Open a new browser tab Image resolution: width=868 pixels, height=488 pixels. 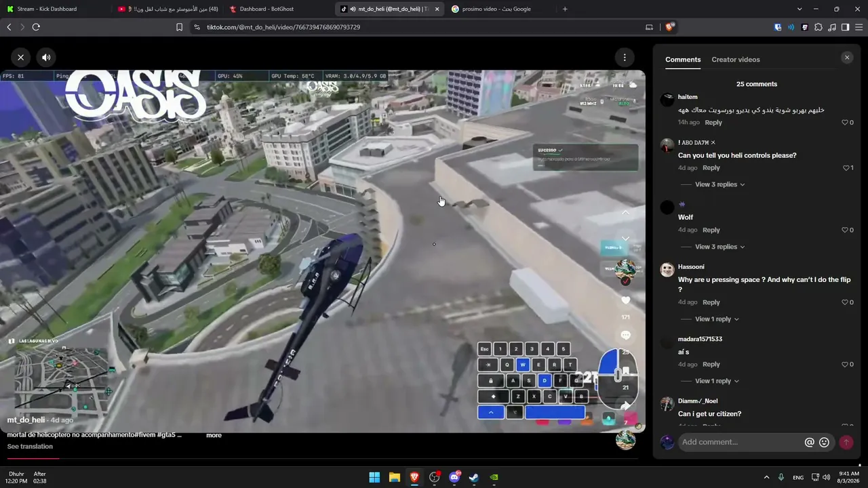point(565,9)
